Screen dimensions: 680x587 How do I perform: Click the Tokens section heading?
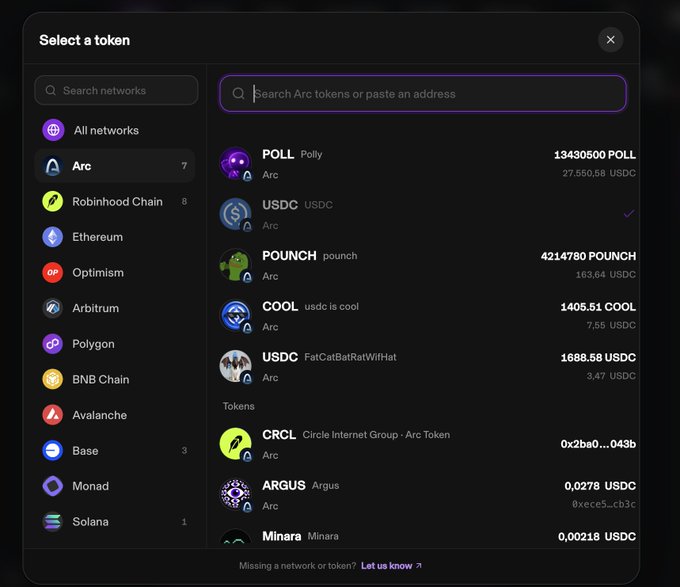239,406
